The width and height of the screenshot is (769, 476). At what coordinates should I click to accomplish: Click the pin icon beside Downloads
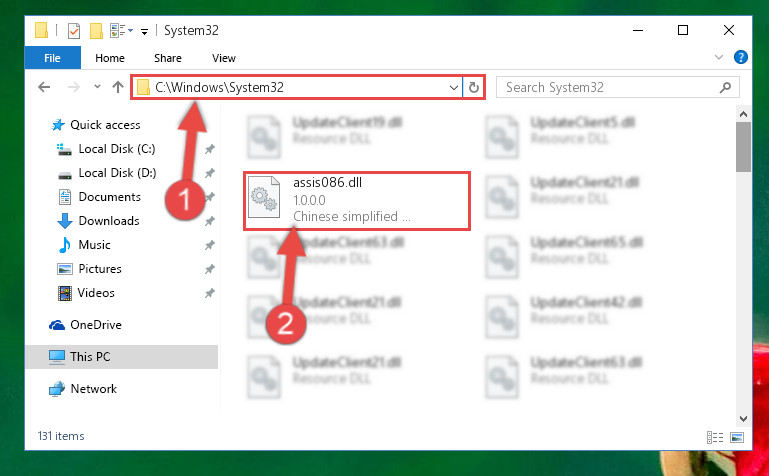[x=209, y=221]
